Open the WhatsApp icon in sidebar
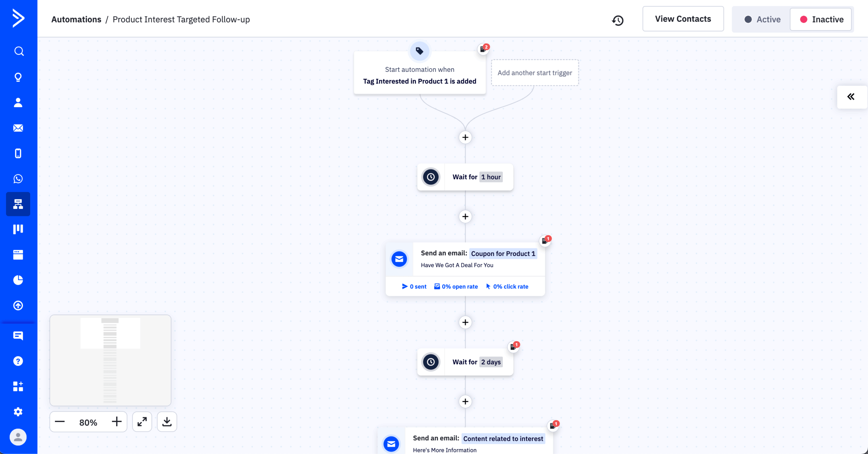 (18, 179)
